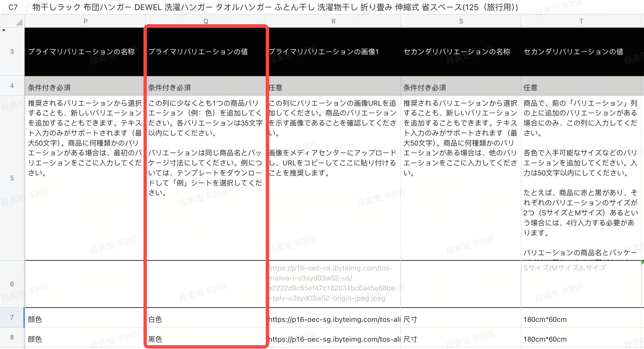
Task: Click empty cell Q6 in row 6
Action: (206, 284)
